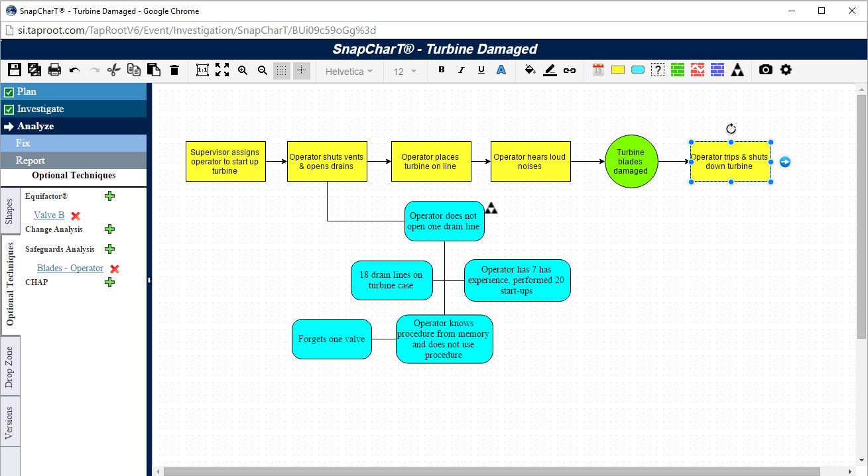Insert the causal factor triangle symbol
Viewport: 868px width, 476px height.
[737, 70]
